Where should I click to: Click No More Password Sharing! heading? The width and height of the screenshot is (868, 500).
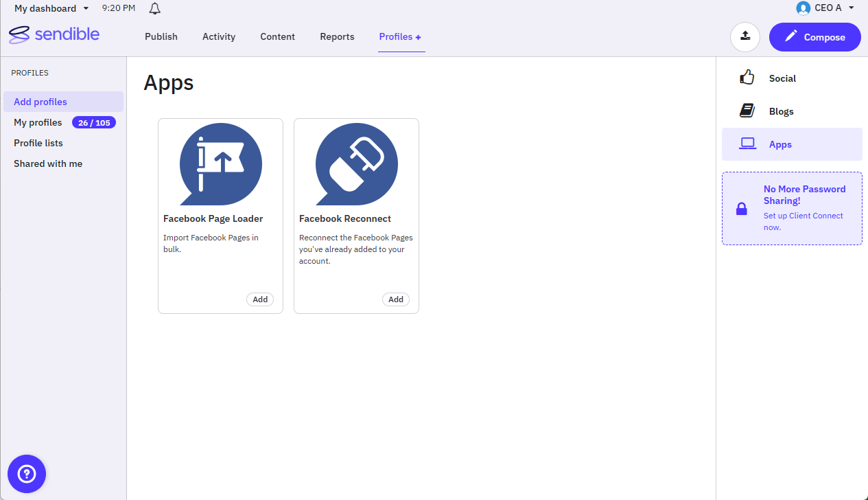tap(805, 195)
